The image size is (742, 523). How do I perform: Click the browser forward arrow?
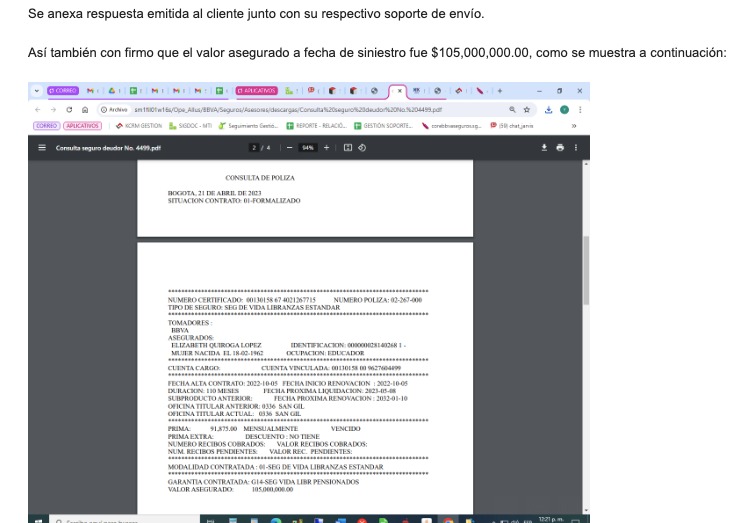[53, 109]
